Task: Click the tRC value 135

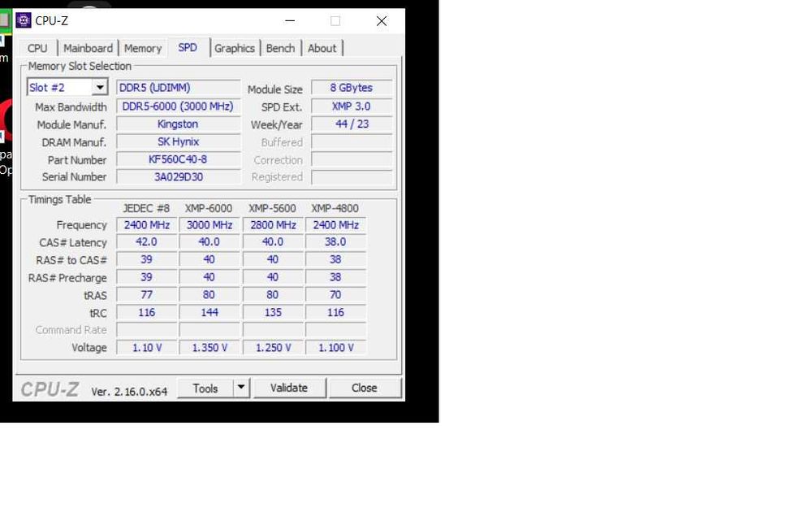Action: point(273,313)
